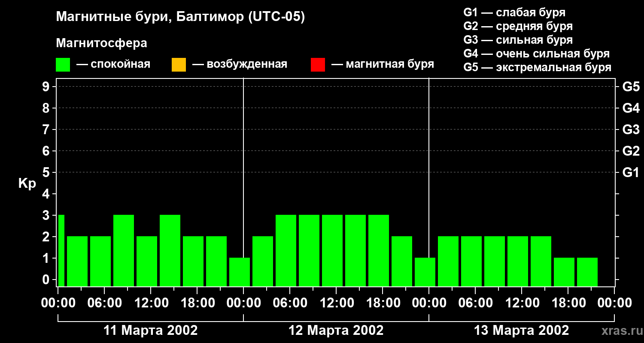Click the G5 label on the right axis

coord(631,87)
